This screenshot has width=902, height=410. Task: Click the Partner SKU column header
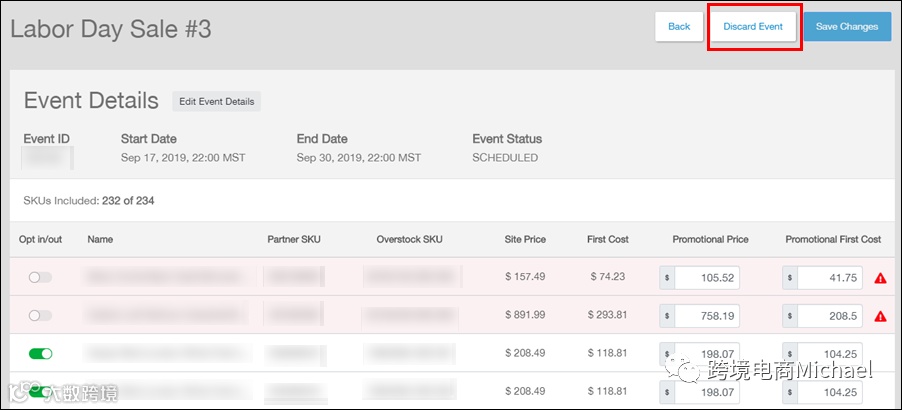pos(294,240)
